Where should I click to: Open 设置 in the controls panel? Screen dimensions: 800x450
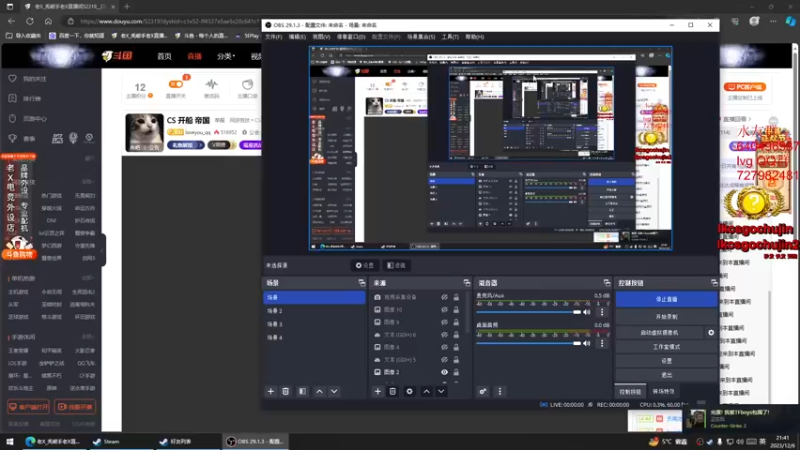[x=666, y=361]
